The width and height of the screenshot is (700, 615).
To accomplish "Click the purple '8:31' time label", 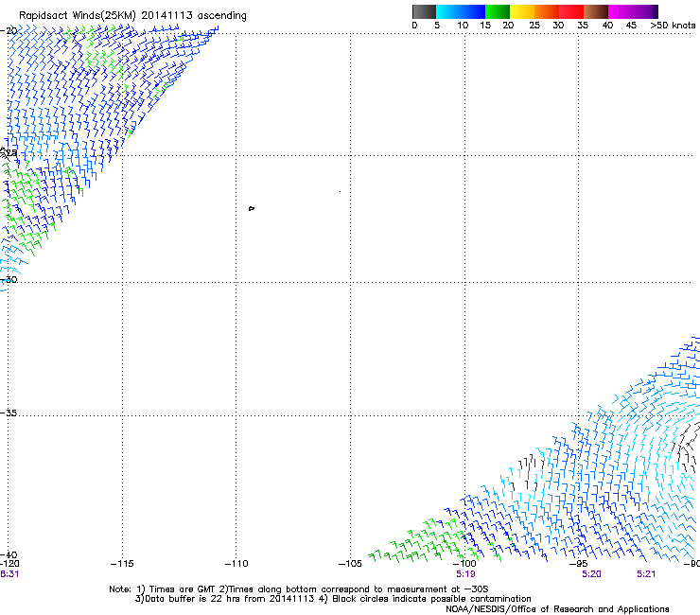I will click(x=9, y=574).
